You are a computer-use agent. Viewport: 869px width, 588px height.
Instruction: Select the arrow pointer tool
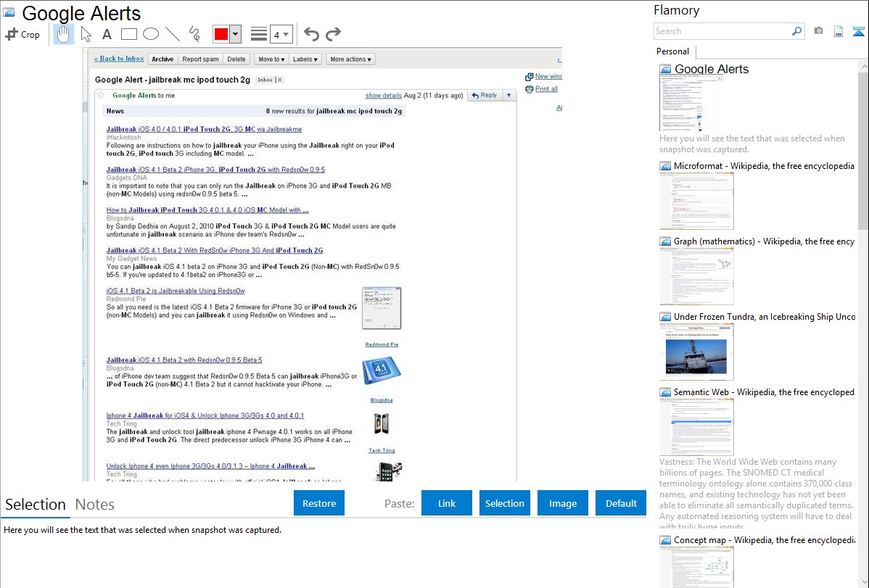(86, 34)
